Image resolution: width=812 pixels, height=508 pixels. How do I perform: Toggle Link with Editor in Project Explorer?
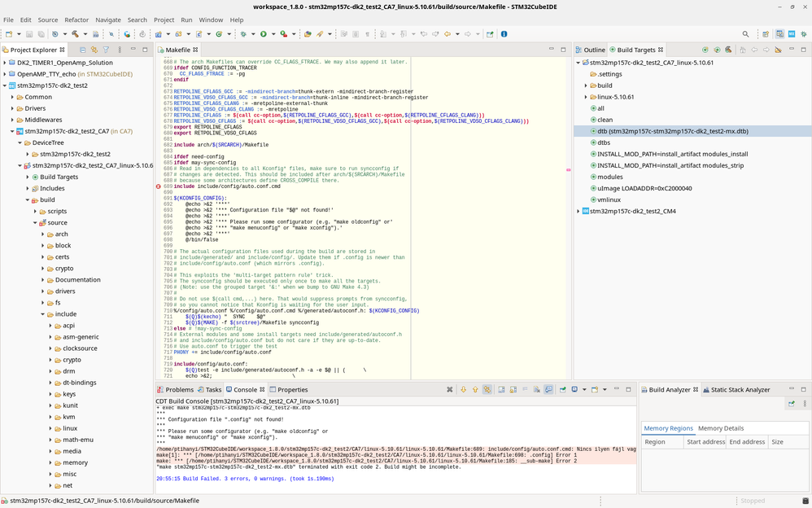coord(94,50)
